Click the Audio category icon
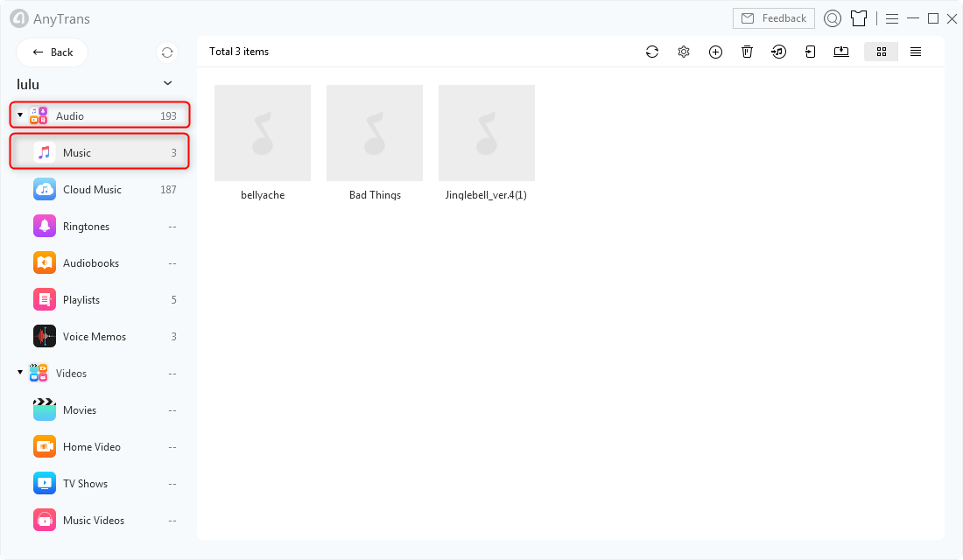963x560 pixels. [39, 115]
